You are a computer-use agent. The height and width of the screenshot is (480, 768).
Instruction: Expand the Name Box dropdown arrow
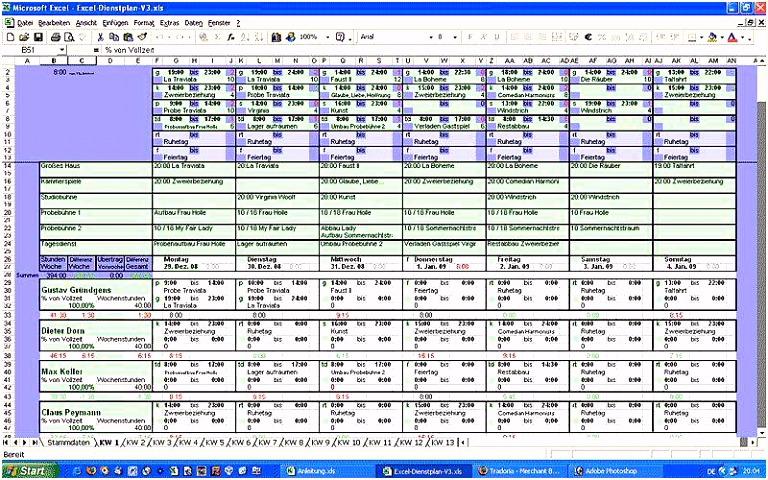coord(62,49)
